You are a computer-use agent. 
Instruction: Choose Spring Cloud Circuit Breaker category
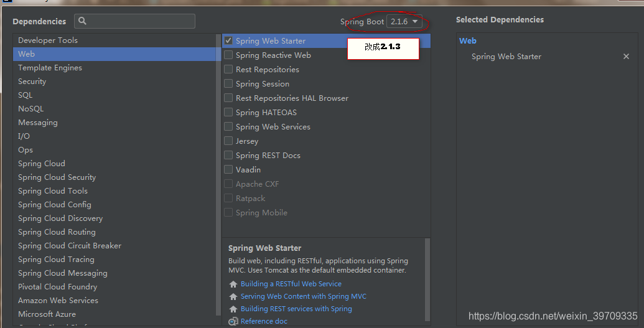tap(114, 246)
